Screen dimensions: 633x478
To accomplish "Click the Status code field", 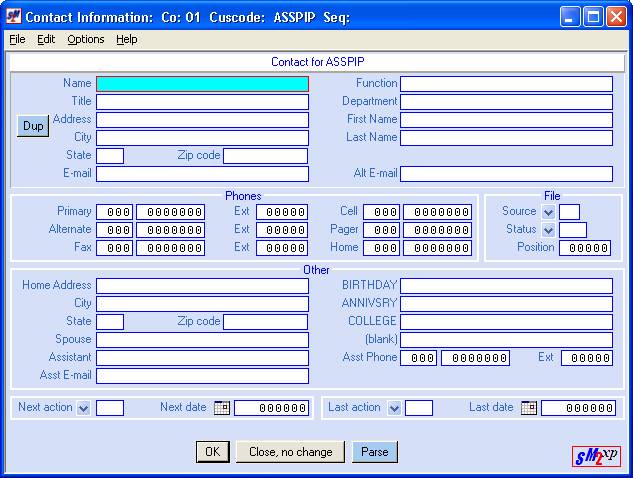I will point(573,230).
